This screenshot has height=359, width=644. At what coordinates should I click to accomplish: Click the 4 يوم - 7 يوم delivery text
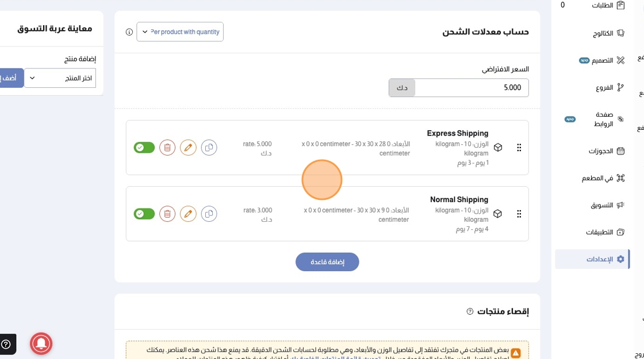click(472, 229)
